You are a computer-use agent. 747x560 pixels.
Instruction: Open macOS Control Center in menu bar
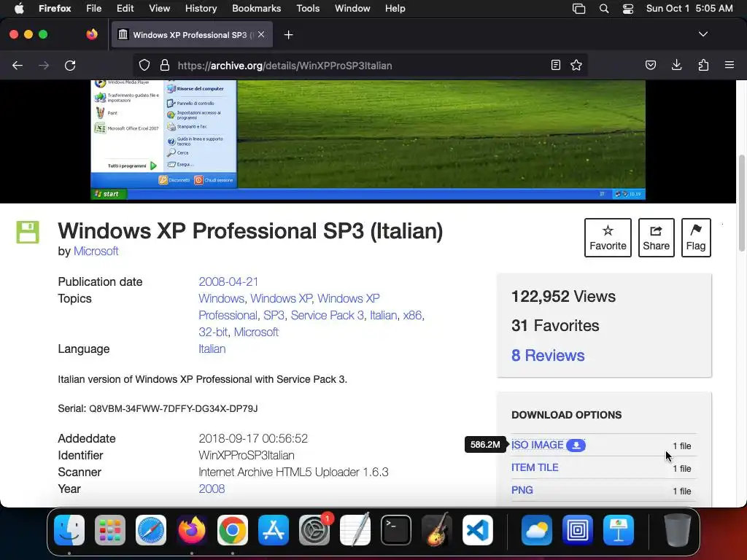628,9
